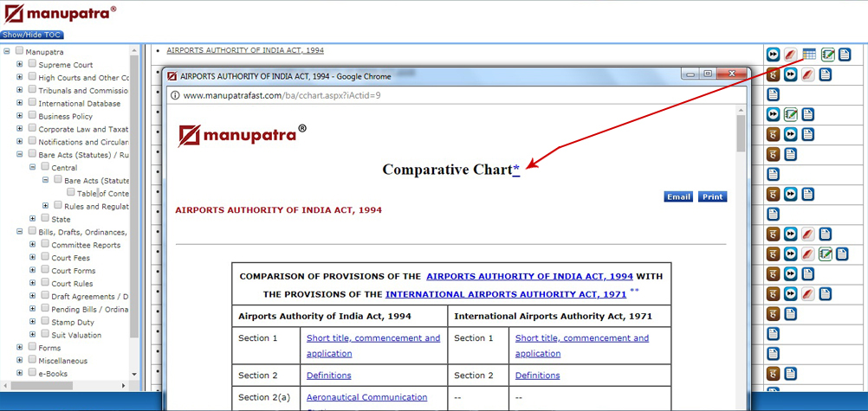
Task: Select International Database in the tree
Action: (x=79, y=104)
